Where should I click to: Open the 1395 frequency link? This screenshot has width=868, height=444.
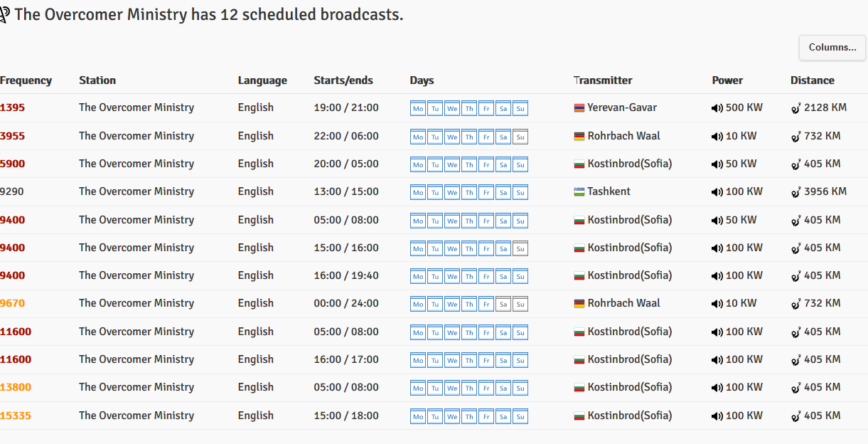tap(12, 107)
